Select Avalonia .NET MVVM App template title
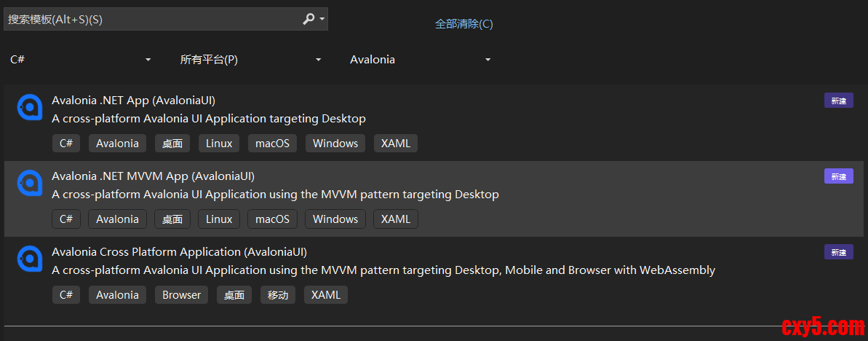The height and width of the screenshot is (341, 868). coord(153,176)
